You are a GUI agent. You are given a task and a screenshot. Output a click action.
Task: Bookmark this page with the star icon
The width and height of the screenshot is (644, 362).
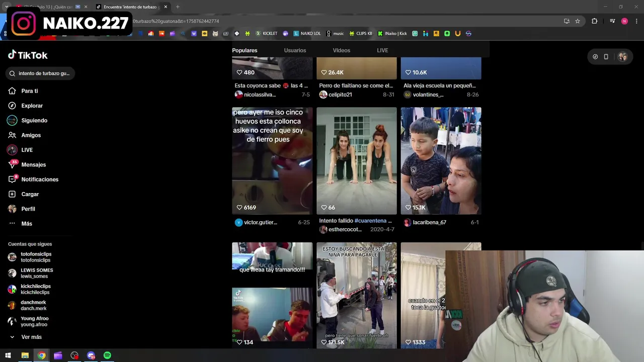tap(578, 21)
